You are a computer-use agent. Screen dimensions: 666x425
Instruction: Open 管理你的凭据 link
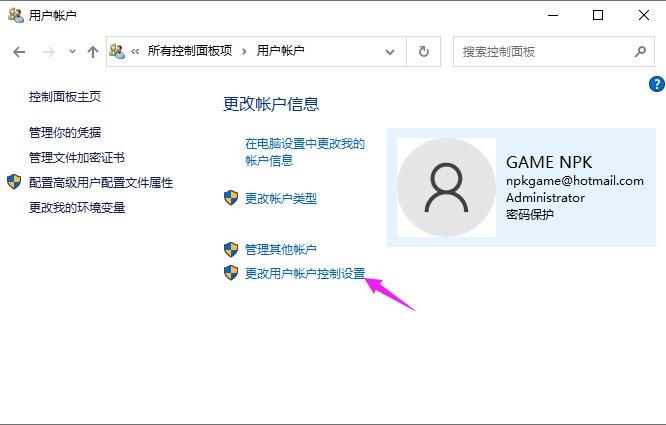[x=65, y=132]
